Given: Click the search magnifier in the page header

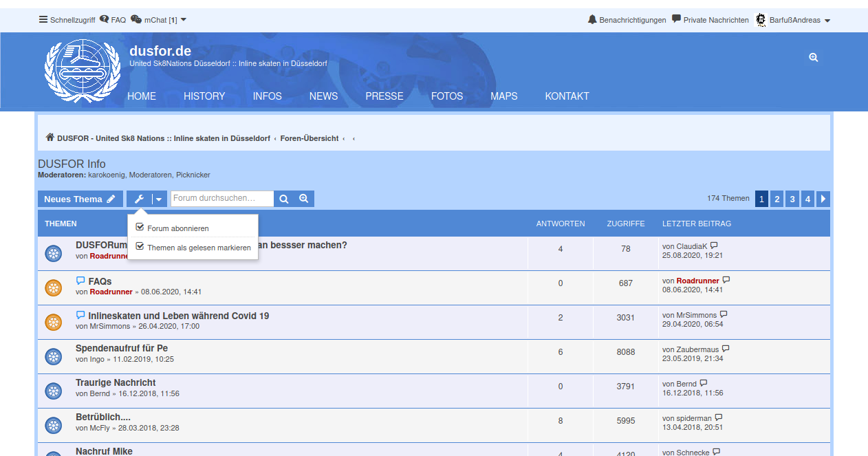Looking at the screenshot, I should (814, 57).
